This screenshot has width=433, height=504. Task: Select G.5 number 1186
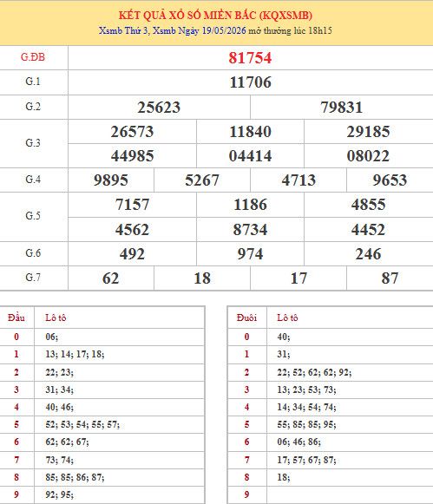(250, 205)
